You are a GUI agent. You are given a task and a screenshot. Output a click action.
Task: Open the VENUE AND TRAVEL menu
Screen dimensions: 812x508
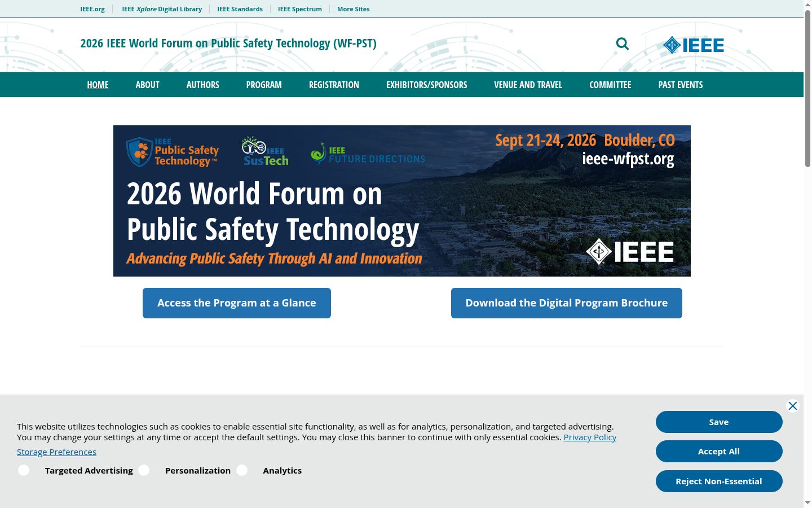pos(528,85)
